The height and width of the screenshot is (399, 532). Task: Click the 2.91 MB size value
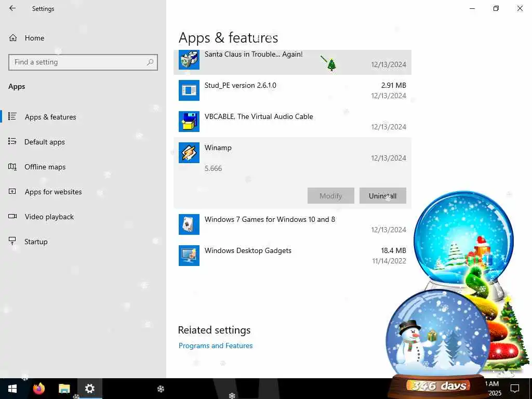(x=394, y=85)
